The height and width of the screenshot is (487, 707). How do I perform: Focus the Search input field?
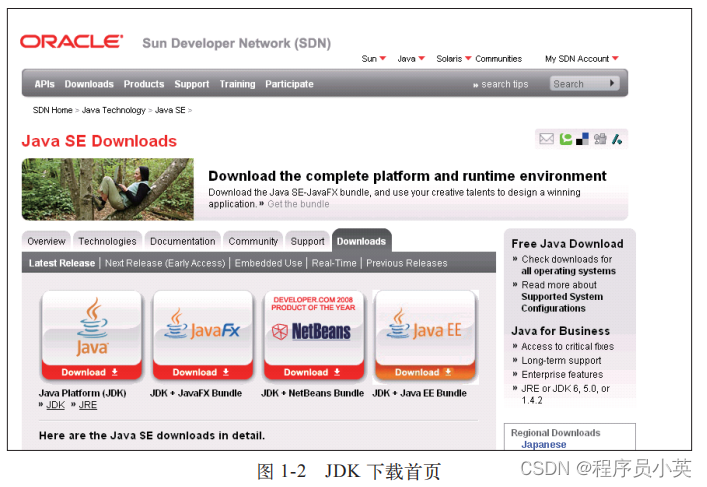pyautogui.click(x=578, y=83)
